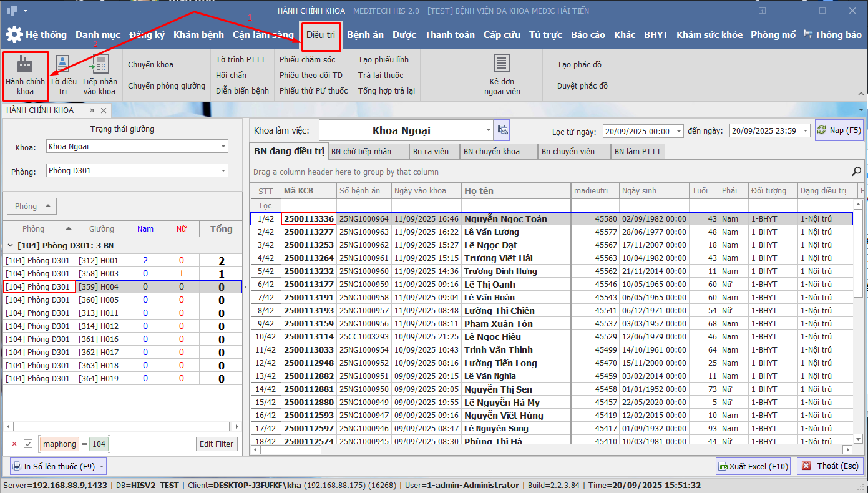Switch to BN chờ tiếp nhận tab

pos(369,152)
